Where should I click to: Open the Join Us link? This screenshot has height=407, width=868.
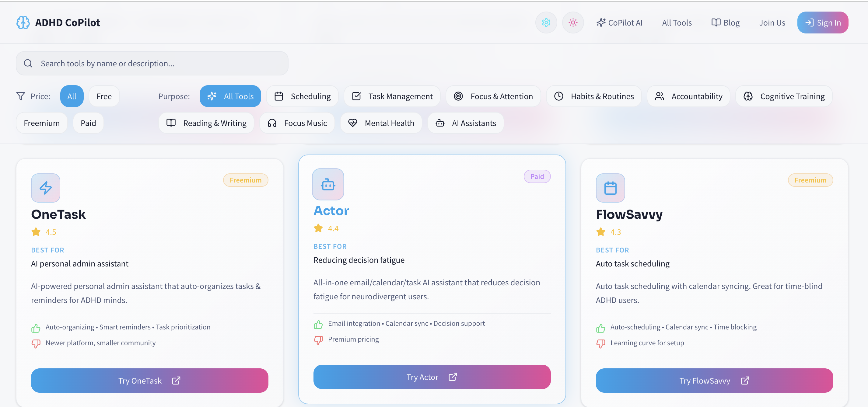coord(772,23)
